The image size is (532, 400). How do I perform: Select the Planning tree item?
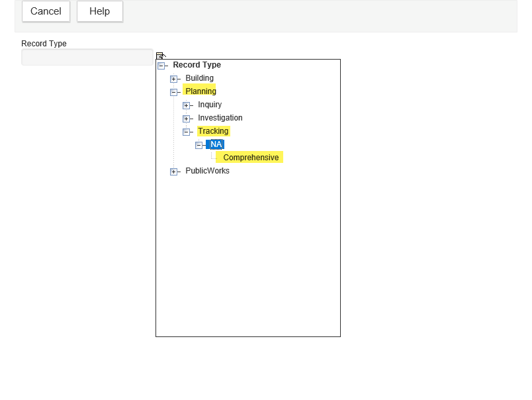click(x=200, y=91)
